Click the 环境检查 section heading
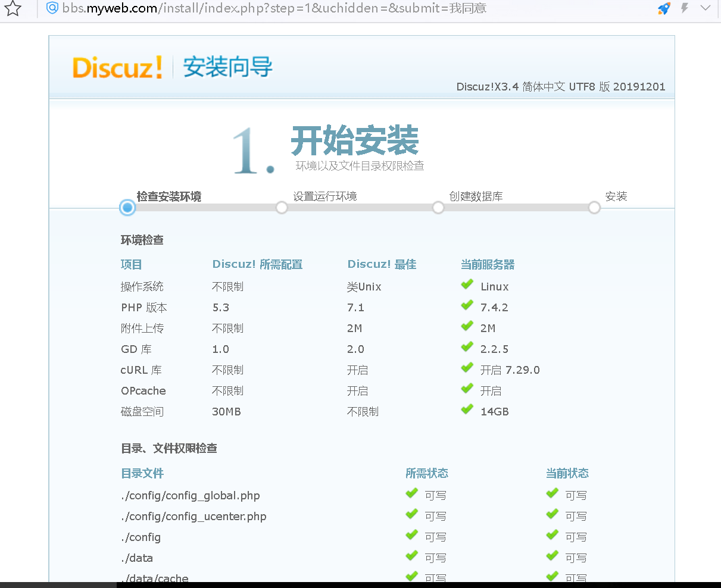This screenshot has height=588, width=721. pos(142,240)
